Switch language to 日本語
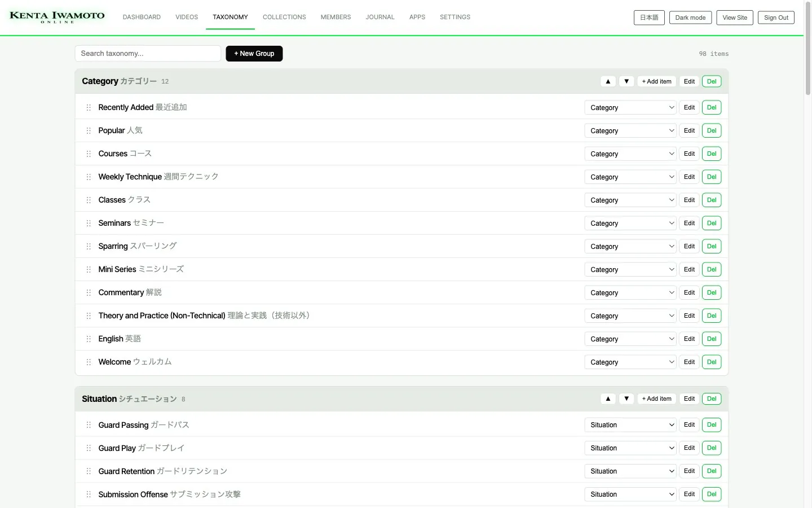Screen dimensions: 812x508 (x=649, y=17)
